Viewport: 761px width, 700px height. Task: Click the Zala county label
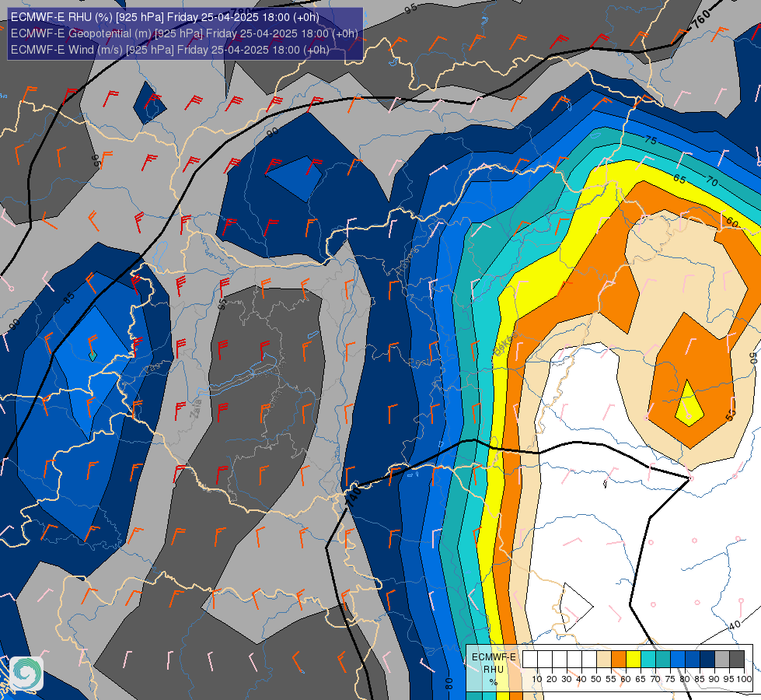pyautogui.click(x=197, y=409)
